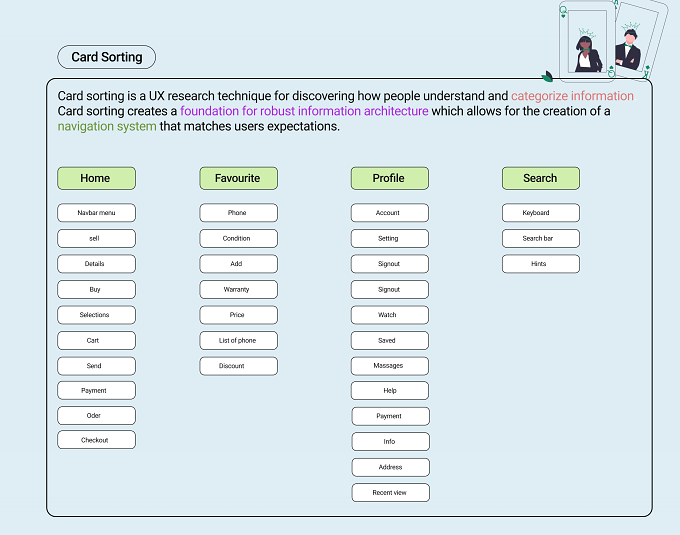Click the green 'navigation system' text
Screen dimensions: 680x535
[107, 126]
